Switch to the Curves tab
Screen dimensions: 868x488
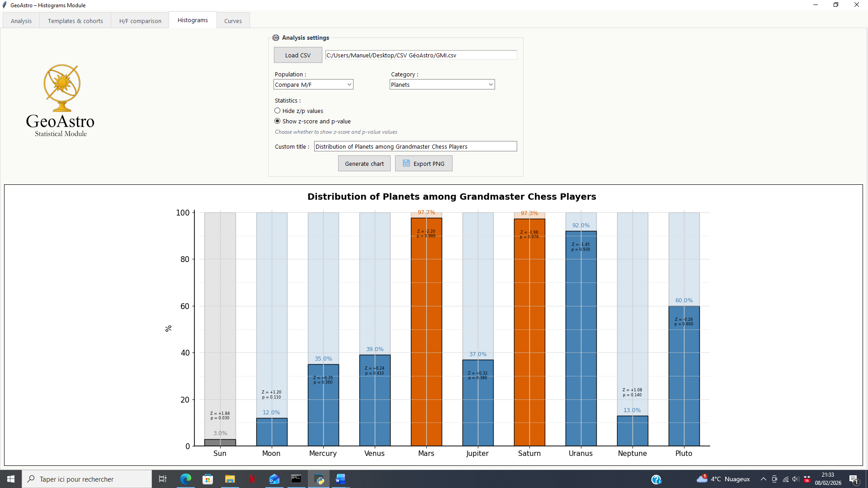pos(233,21)
